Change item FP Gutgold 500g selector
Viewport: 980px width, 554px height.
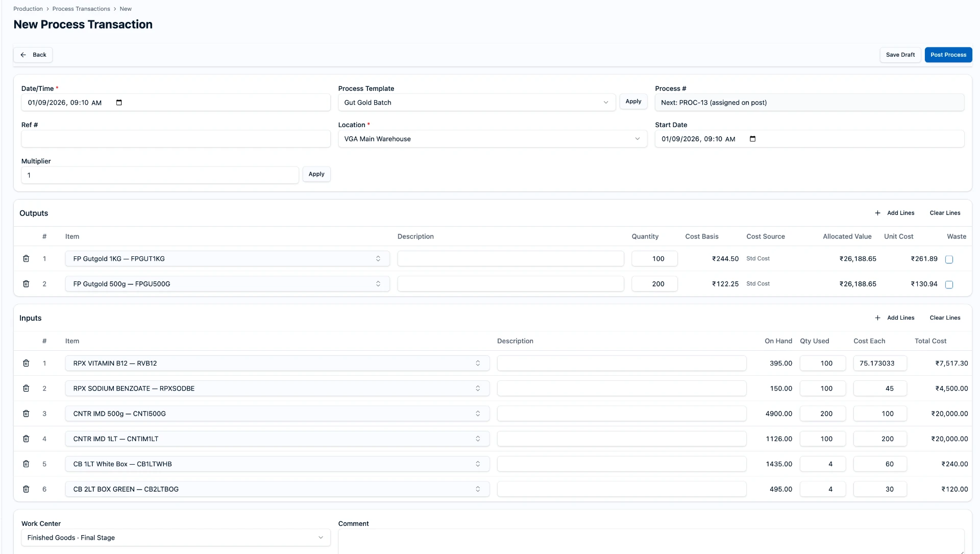pos(227,284)
